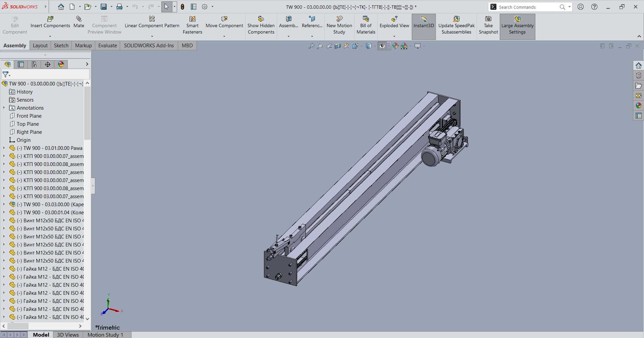Open the FeatureManager design tree tab
The height and width of the screenshot is (338, 644).
coord(7,64)
